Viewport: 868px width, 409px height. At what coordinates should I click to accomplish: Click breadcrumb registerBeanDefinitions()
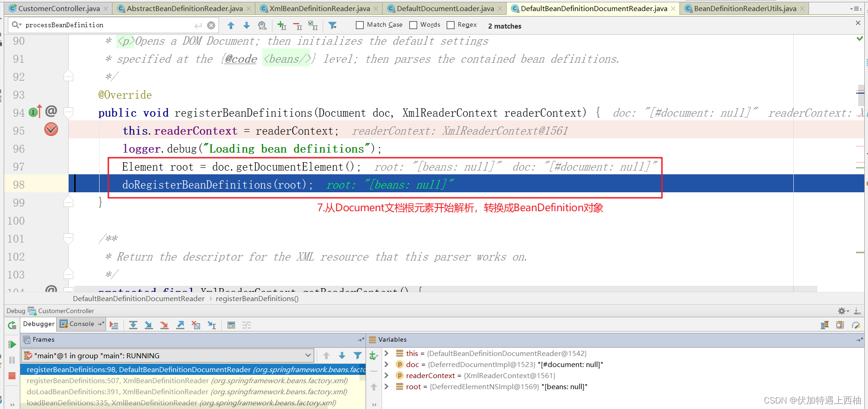(x=257, y=299)
